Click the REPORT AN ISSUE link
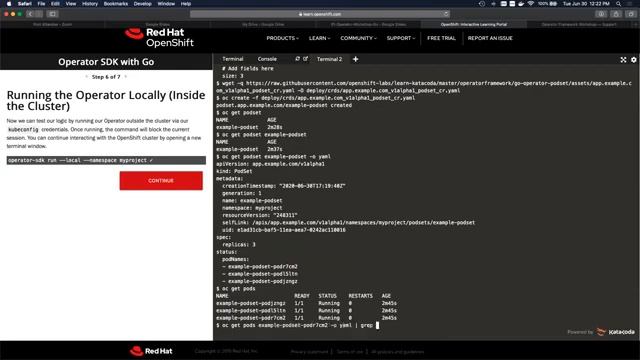 pos(490,38)
